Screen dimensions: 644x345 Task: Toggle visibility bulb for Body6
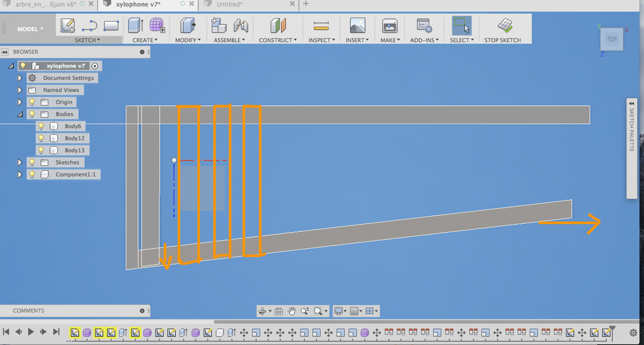click(x=41, y=126)
